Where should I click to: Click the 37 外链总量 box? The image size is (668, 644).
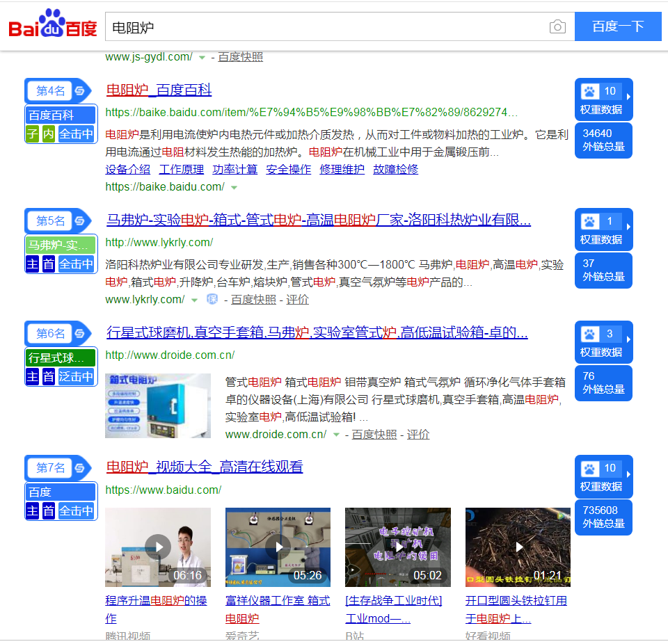click(603, 270)
